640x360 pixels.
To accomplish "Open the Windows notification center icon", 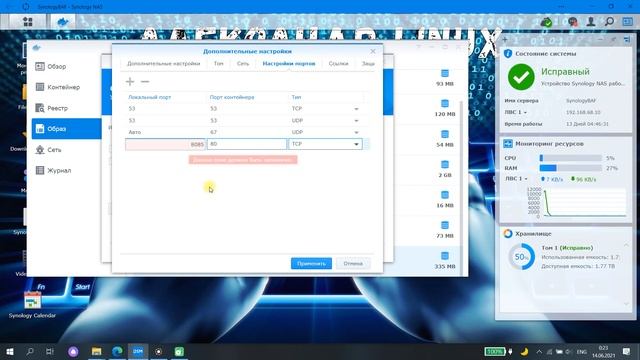I will pyautogui.click(x=627, y=351).
